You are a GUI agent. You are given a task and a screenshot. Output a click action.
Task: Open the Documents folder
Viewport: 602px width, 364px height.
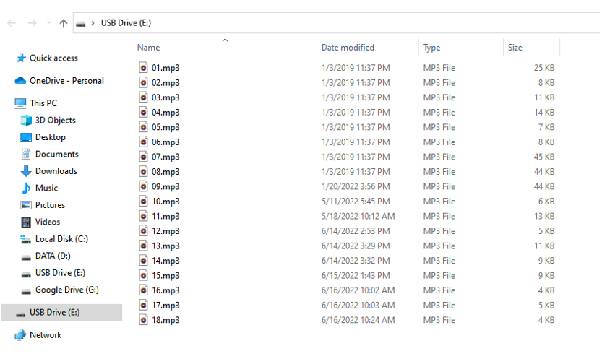click(x=57, y=154)
